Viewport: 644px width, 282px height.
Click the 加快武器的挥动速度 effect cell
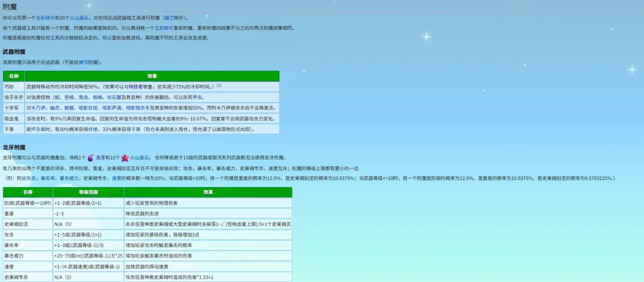[x=208, y=266]
